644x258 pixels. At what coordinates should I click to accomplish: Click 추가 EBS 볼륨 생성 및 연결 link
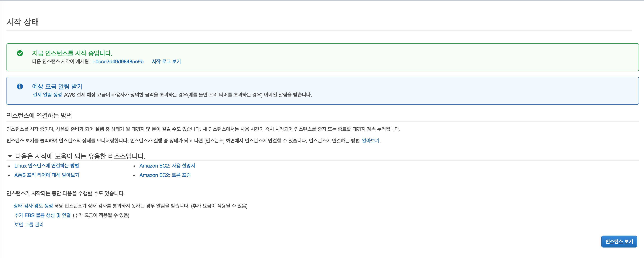click(42, 215)
